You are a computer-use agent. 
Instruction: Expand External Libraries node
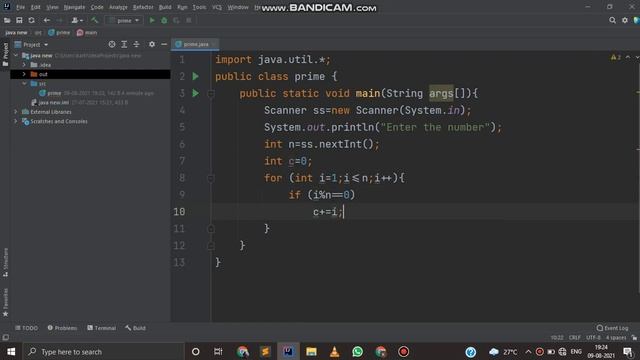(x=16, y=112)
